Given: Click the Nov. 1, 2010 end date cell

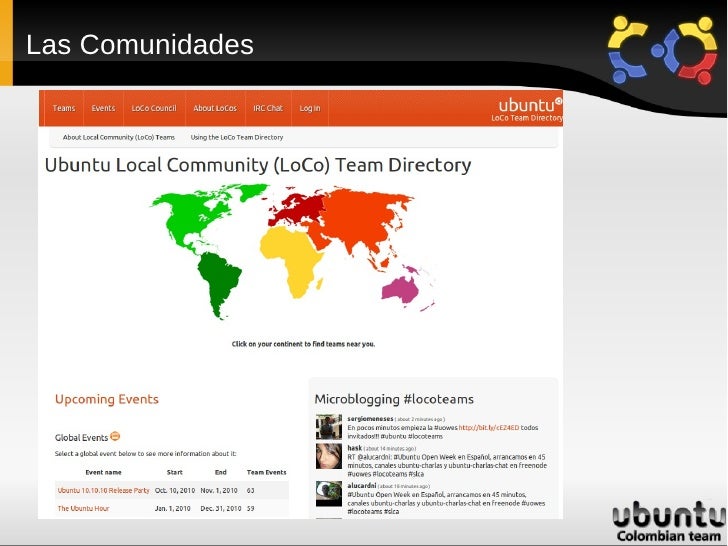Looking at the screenshot, I should pos(219,490).
